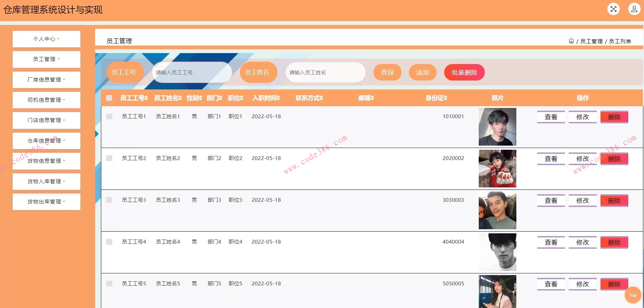Screen dimensions: 644x308
Task: View details of 员工工号3 with 查看
Action: (x=551, y=200)
